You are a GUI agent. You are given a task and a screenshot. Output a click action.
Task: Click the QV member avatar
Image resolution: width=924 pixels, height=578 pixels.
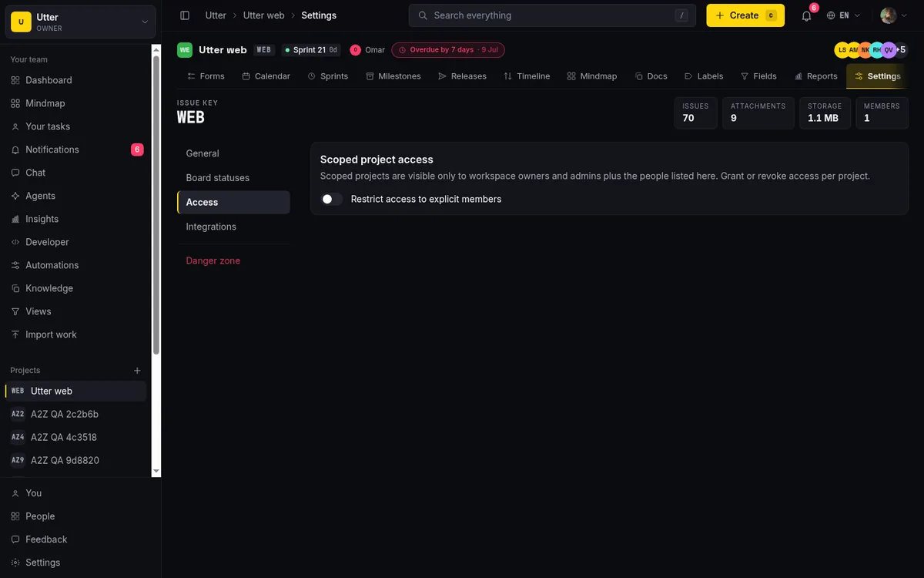pos(889,50)
